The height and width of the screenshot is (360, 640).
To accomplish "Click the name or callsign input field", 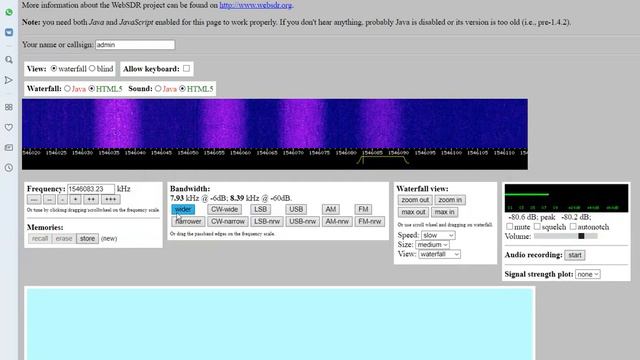I will tap(135, 45).
